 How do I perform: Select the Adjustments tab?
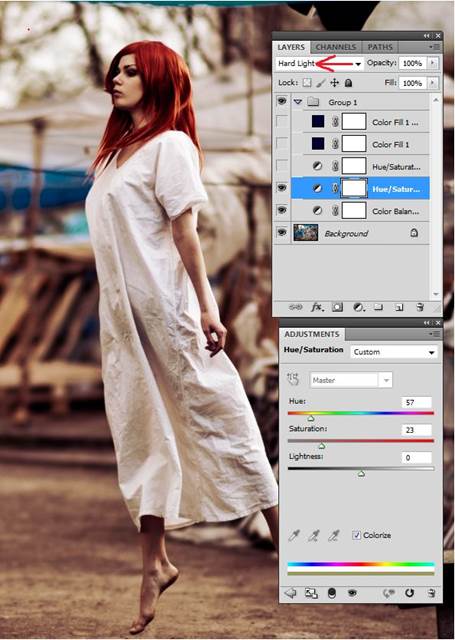(x=312, y=334)
